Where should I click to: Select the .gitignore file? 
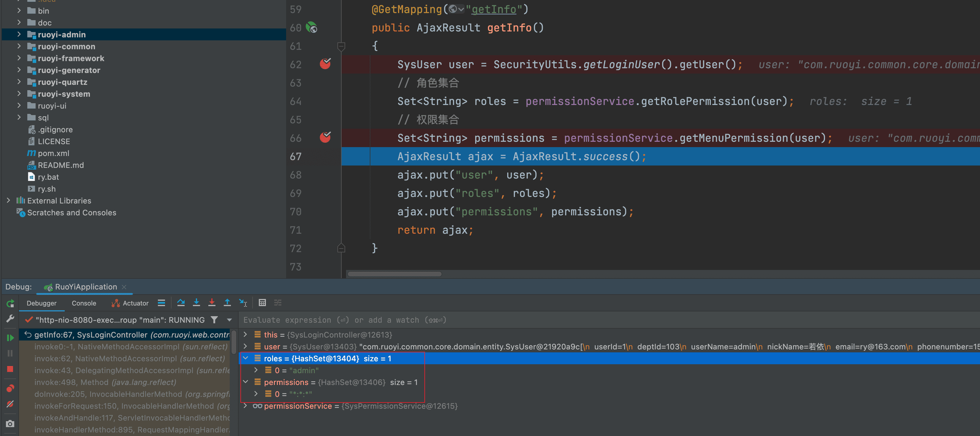coord(55,129)
